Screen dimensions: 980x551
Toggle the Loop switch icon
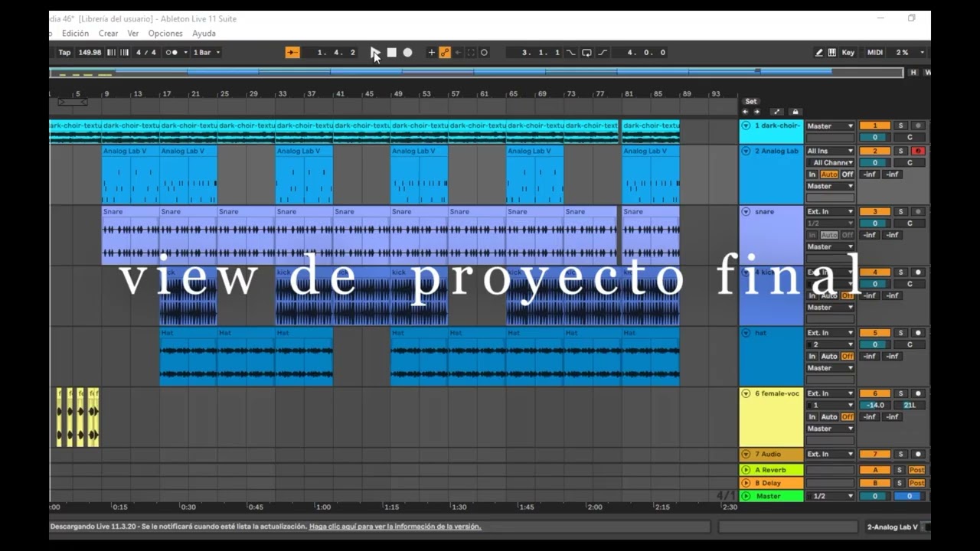point(586,52)
